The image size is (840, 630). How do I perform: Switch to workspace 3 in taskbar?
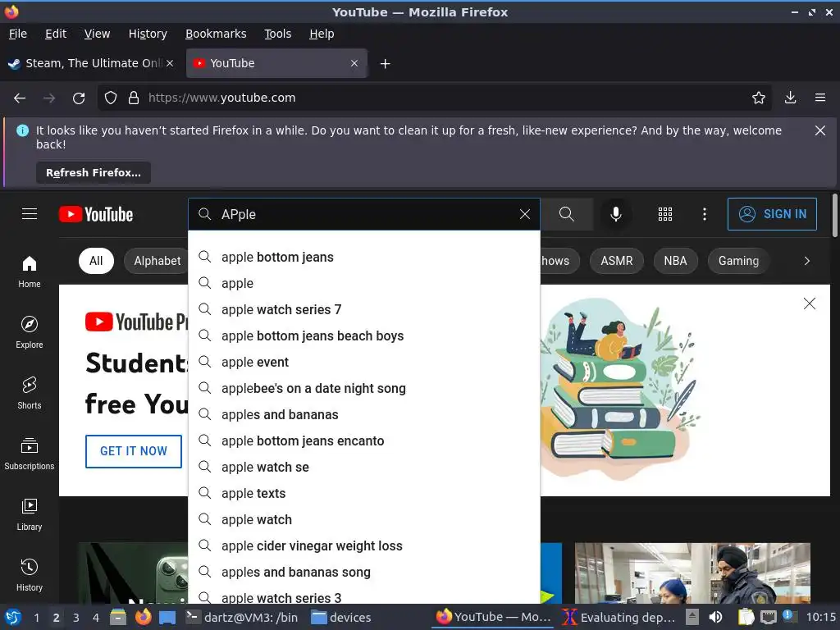point(76,618)
